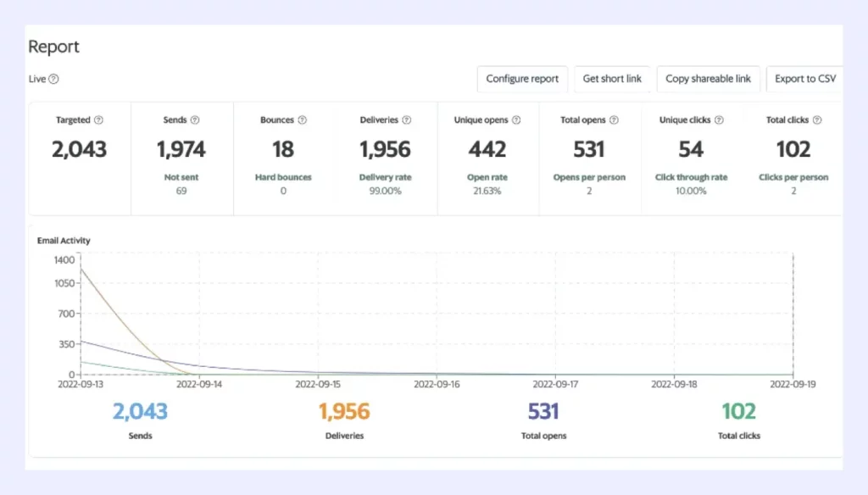868x495 pixels.
Task: Click Click through rate value 10.00%
Action: tap(691, 191)
